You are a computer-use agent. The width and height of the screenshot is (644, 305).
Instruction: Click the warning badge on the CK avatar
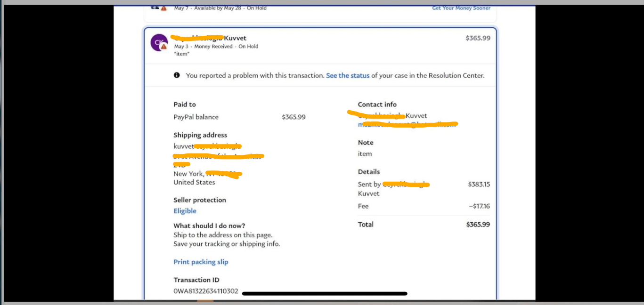point(163,47)
